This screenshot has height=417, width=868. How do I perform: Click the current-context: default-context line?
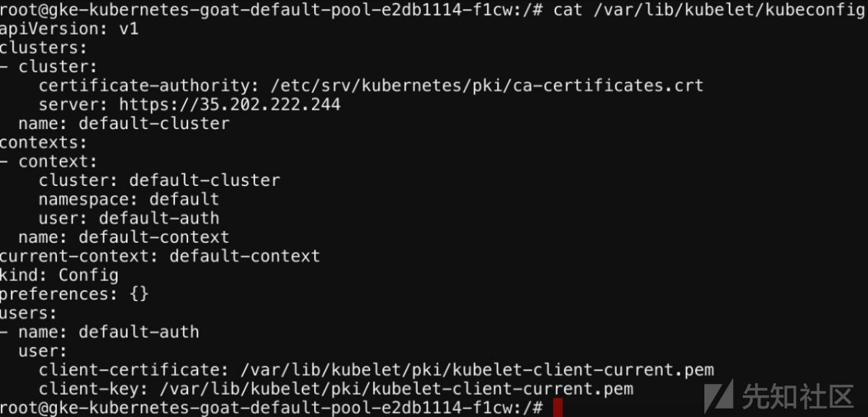click(x=160, y=256)
